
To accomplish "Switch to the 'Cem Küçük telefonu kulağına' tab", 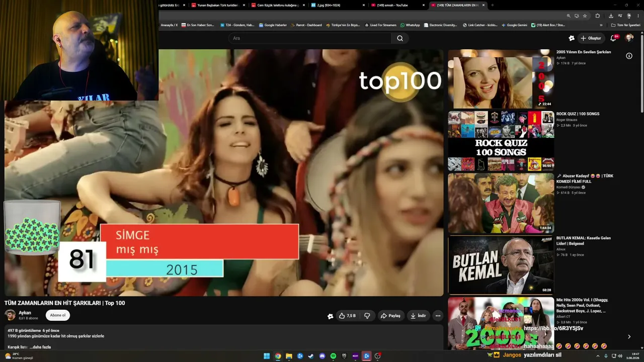I will 277,5.
